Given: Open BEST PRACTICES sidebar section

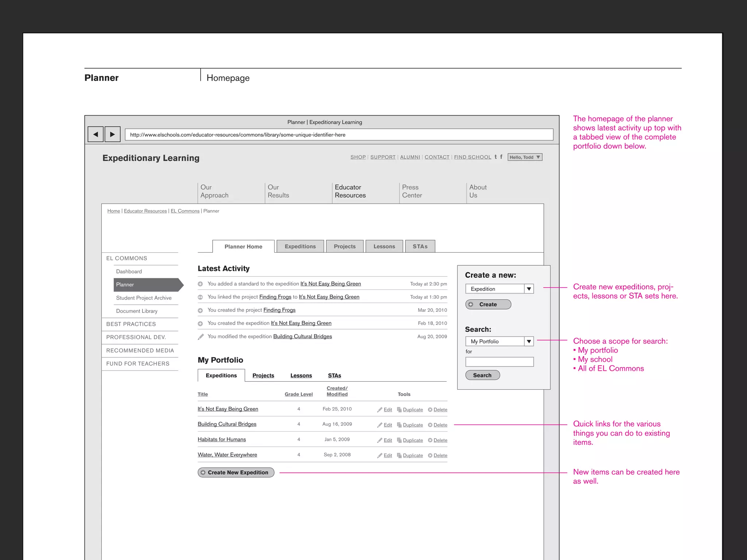Looking at the screenshot, I should tap(131, 324).
